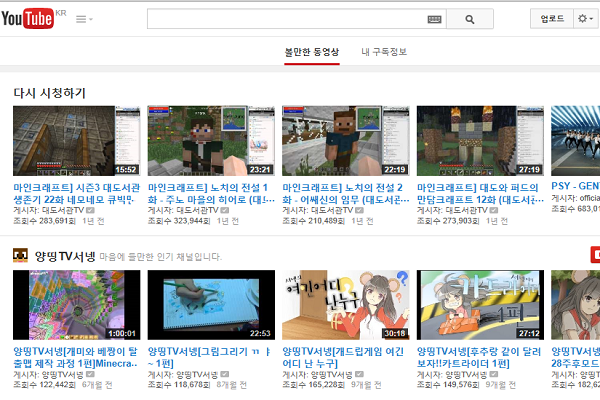Open the PSY video thumbnail
This screenshot has width=600, height=400.
click(x=576, y=141)
